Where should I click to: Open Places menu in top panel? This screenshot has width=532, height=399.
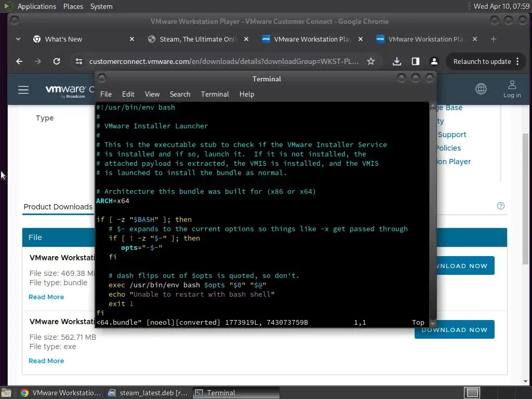73,6
